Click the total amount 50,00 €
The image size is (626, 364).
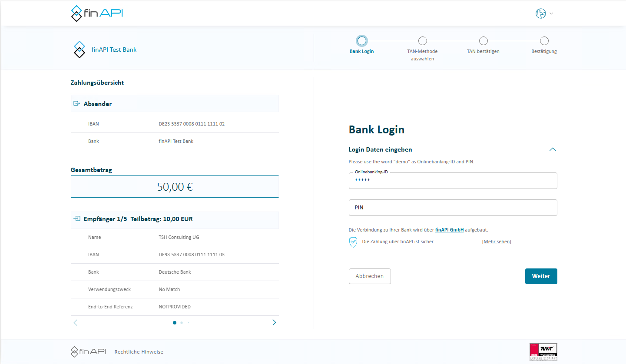[175, 187]
